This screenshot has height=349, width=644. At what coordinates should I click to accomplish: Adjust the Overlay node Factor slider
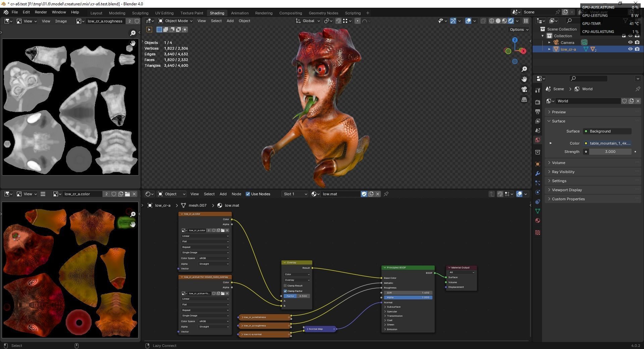coord(297,296)
